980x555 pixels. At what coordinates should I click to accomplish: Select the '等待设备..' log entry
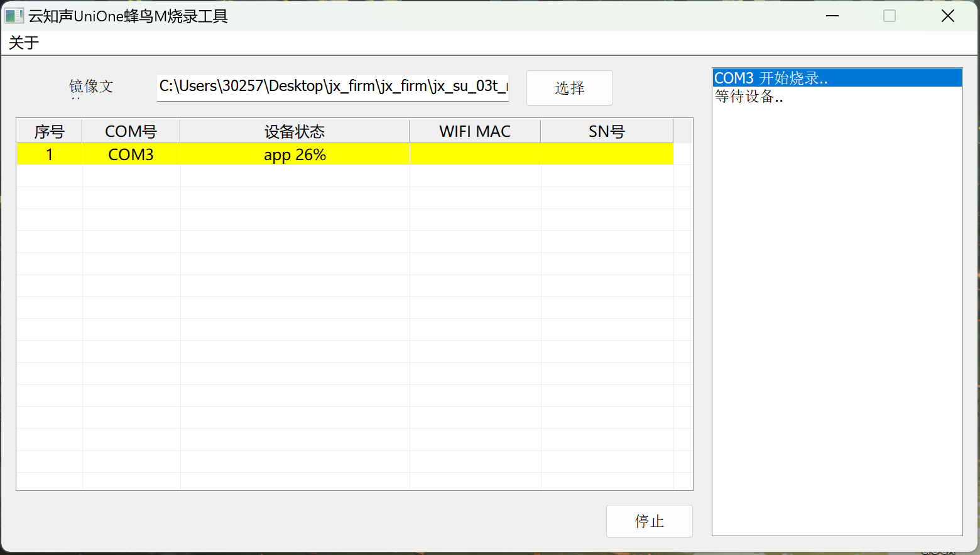pos(749,97)
